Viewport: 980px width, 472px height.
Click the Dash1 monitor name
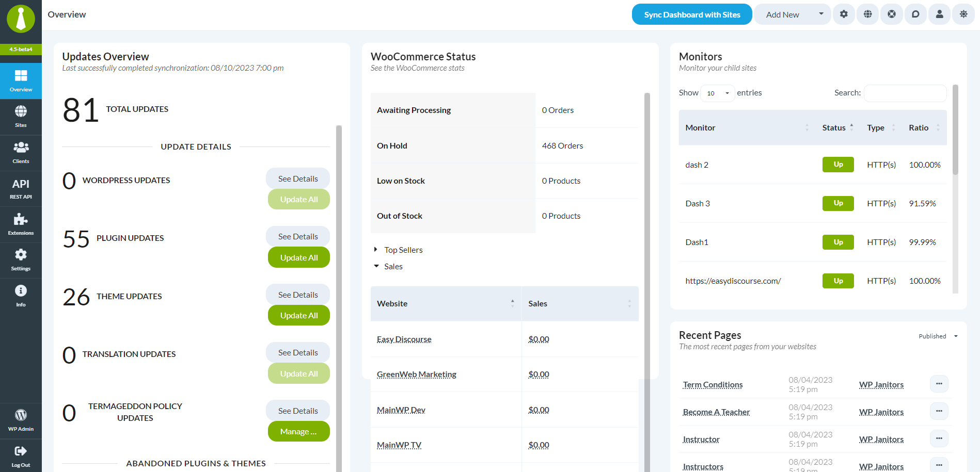click(697, 242)
